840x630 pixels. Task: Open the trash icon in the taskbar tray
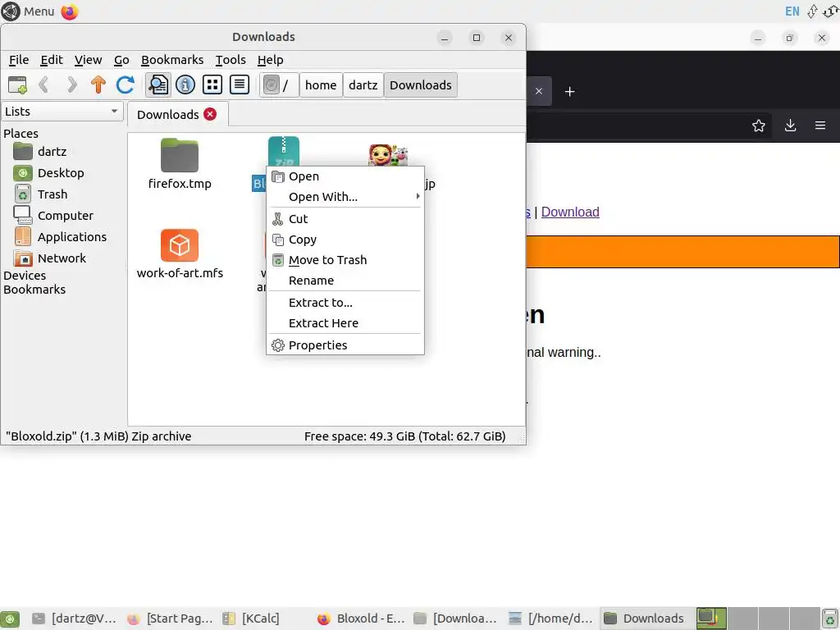[830, 619]
